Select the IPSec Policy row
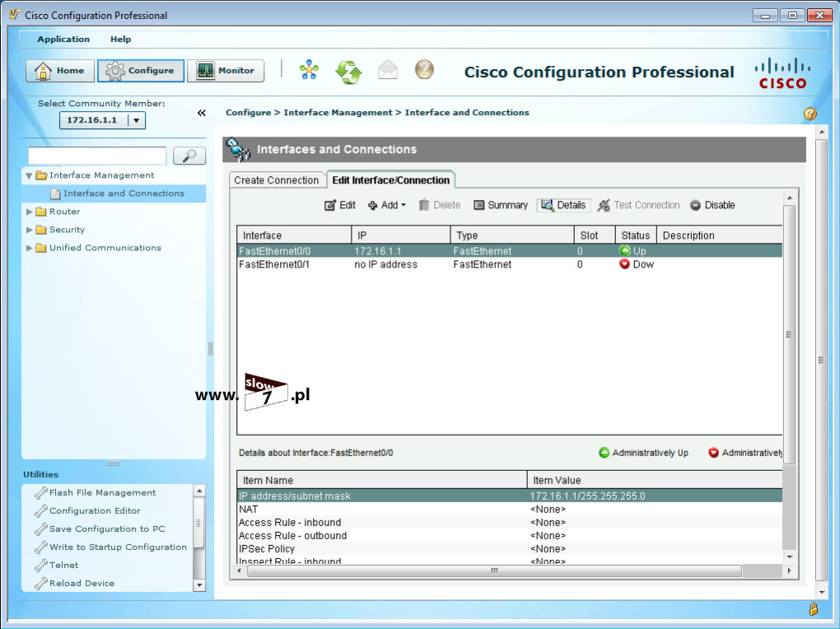The image size is (840, 629). coord(510,548)
